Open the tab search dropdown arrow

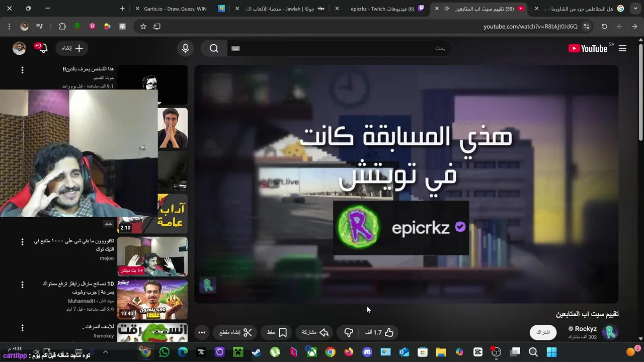635,9
